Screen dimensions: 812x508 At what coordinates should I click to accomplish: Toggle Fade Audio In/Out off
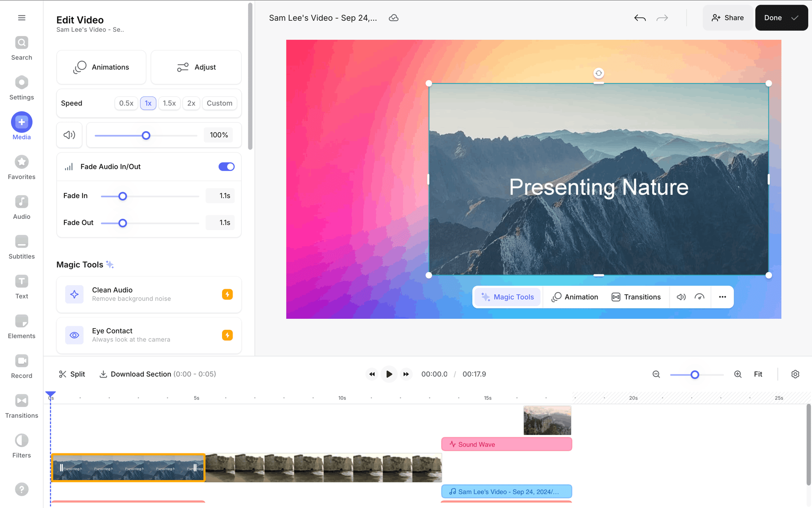click(x=227, y=167)
